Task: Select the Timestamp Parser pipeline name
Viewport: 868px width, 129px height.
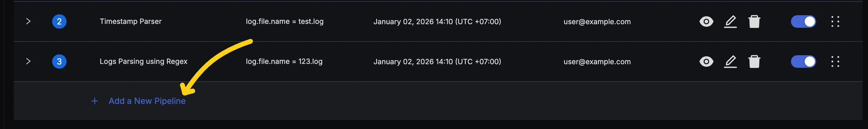Action: click(x=130, y=21)
